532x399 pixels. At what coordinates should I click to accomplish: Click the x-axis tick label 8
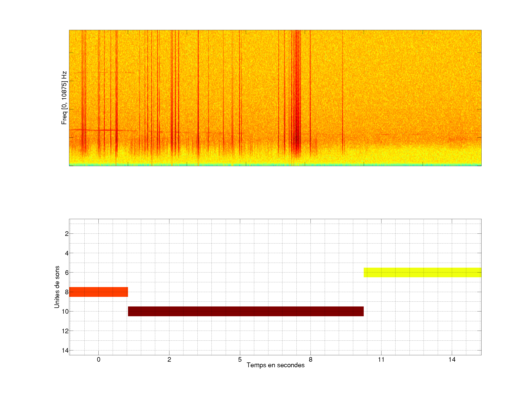pyautogui.click(x=311, y=359)
